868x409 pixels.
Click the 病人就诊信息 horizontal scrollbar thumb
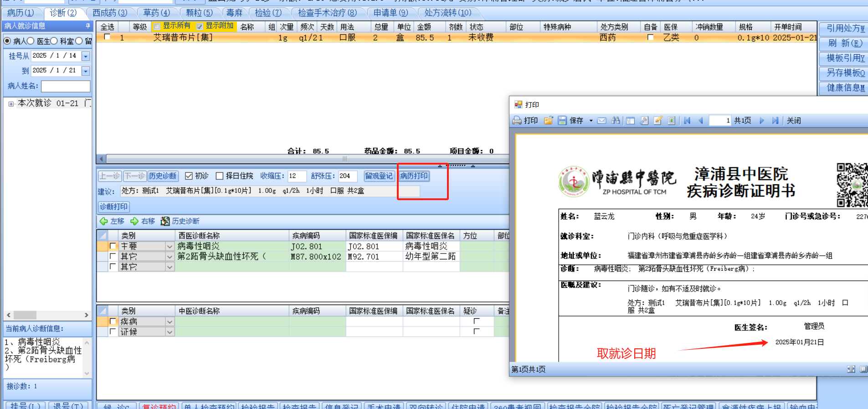(25, 315)
